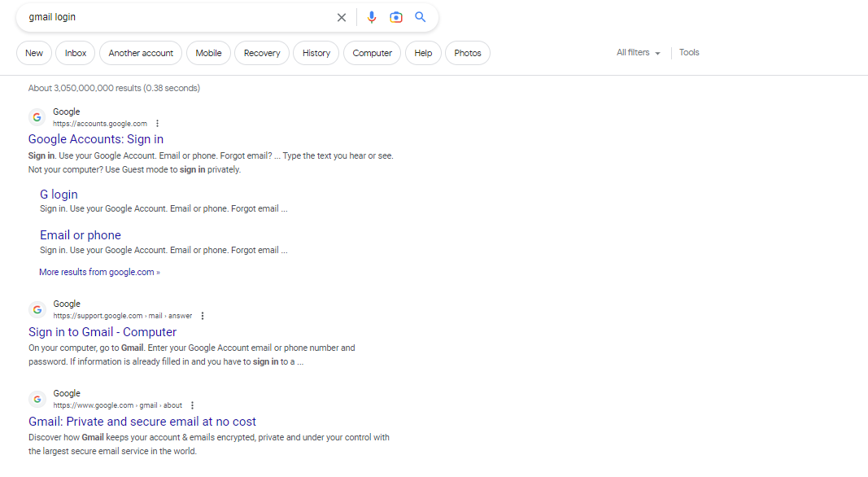Open Sign in to Gmail - Computer result
Screen dimensions: 868x477
coord(103,332)
